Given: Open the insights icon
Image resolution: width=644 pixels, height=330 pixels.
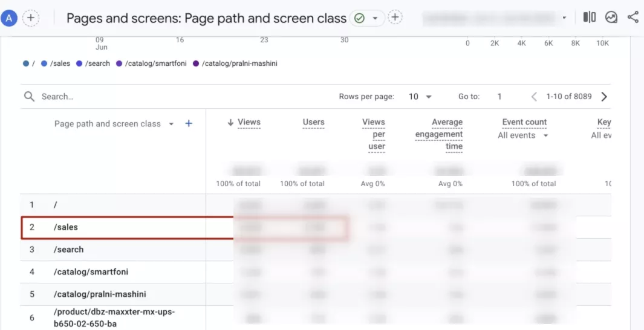Looking at the screenshot, I should [611, 18].
